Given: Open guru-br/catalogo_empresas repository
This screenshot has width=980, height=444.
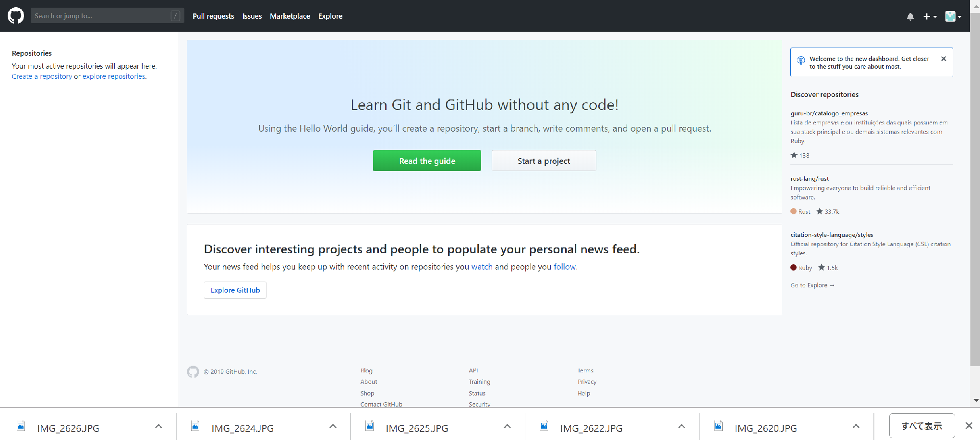Looking at the screenshot, I should 829,113.
